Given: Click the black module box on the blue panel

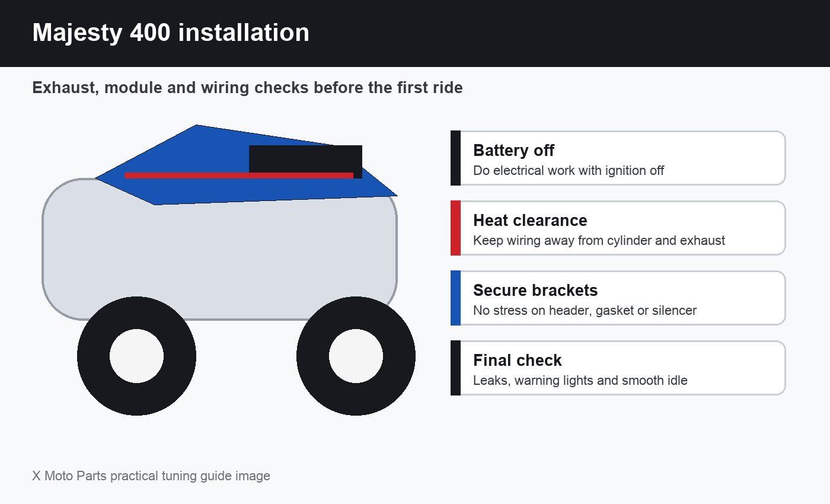Looking at the screenshot, I should pyautogui.click(x=305, y=158).
